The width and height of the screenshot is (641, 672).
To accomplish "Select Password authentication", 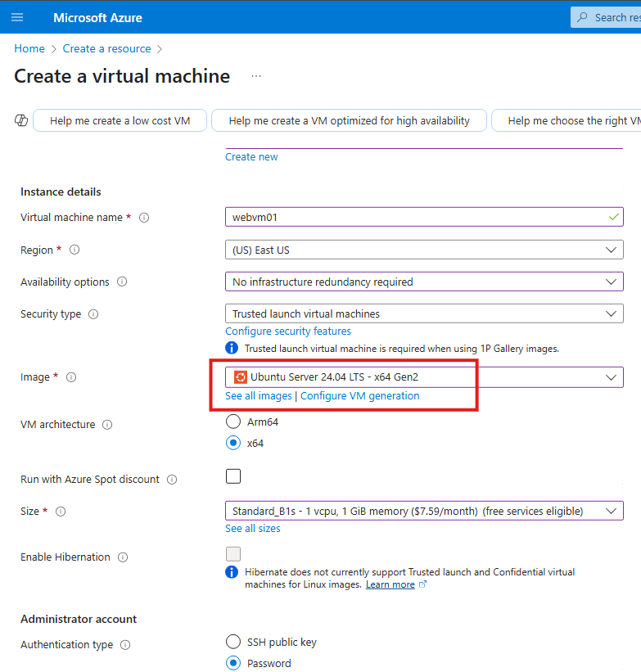I will coord(233,663).
